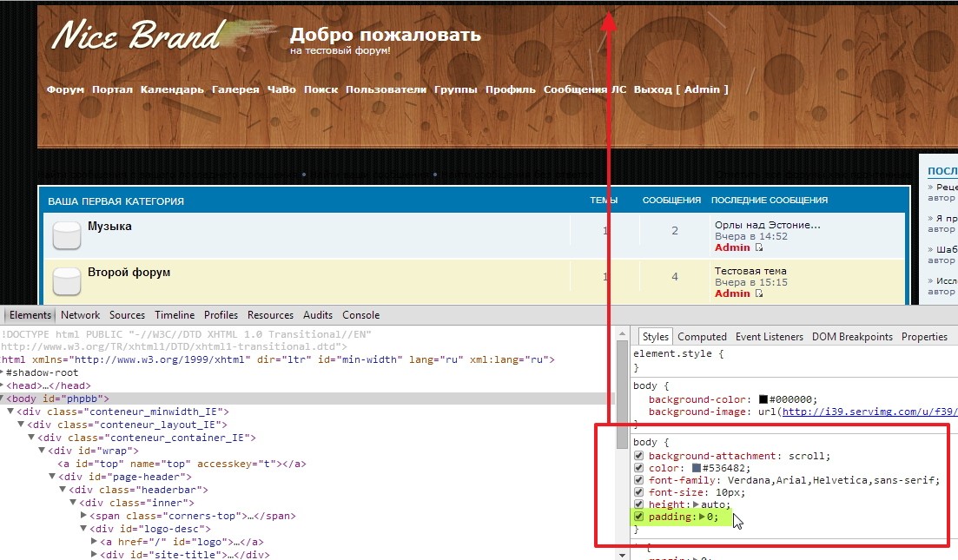
Task: Uncheck the background-attachment property checkbox
Action: (638, 456)
